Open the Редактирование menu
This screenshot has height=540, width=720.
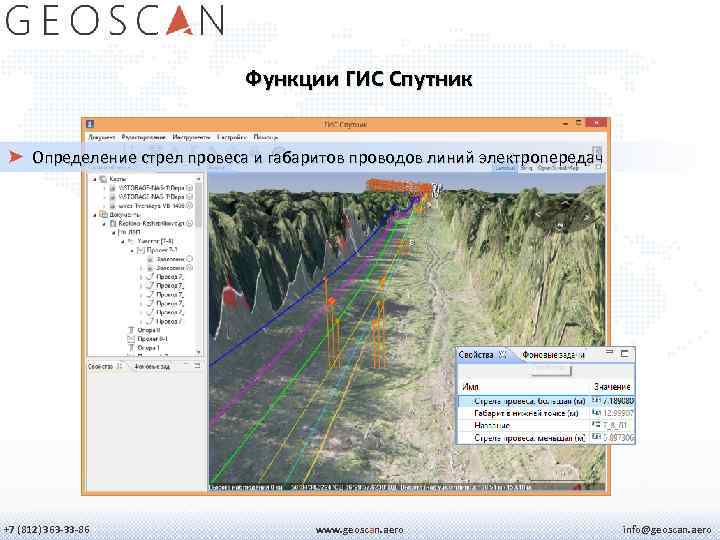tap(143, 137)
